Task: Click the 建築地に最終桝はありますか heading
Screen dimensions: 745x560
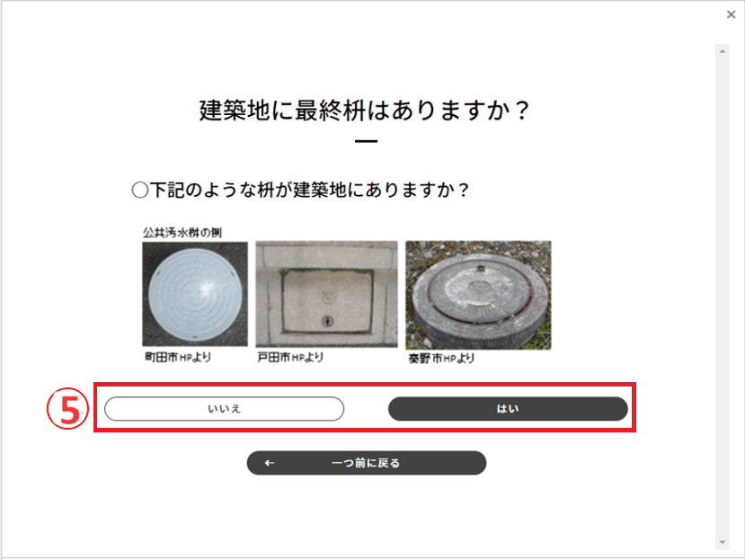Action: [x=365, y=111]
